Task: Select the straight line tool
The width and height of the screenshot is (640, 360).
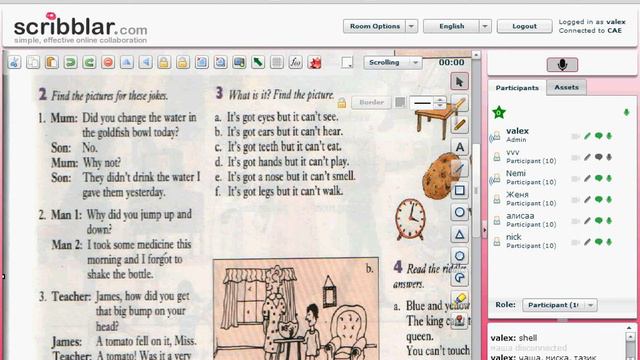Action: click(x=460, y=169)
